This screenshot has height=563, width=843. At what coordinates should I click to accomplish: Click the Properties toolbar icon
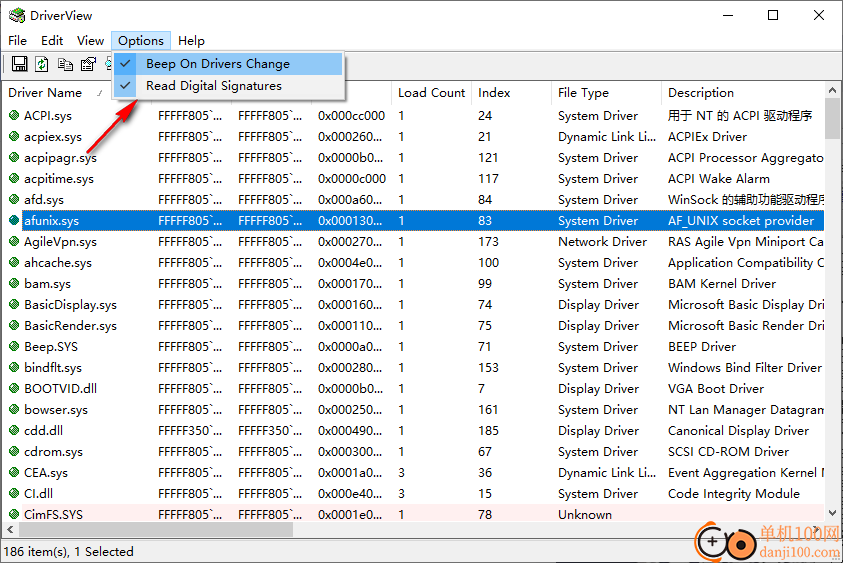coord(88,64)
